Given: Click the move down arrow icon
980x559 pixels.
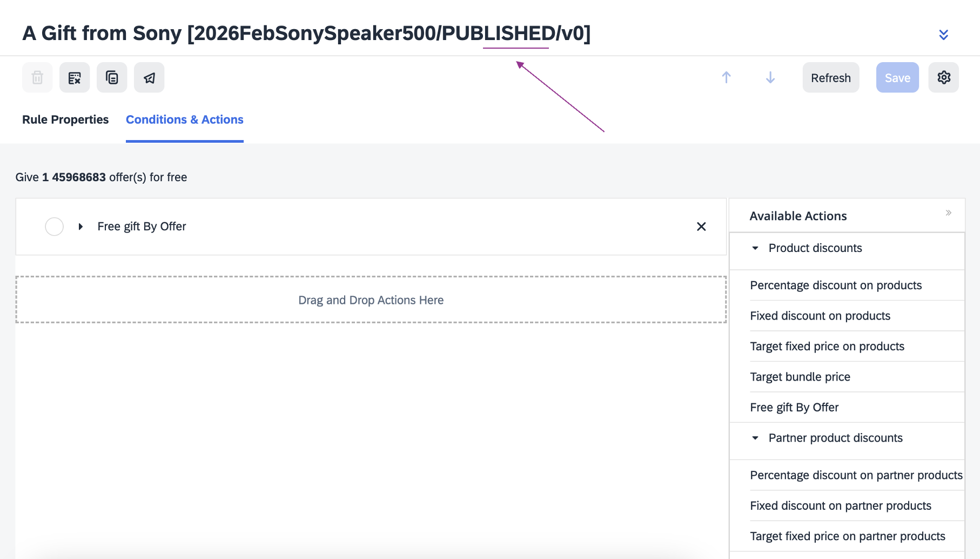Looking at the screenshot, I should click(x=770, y=78).
